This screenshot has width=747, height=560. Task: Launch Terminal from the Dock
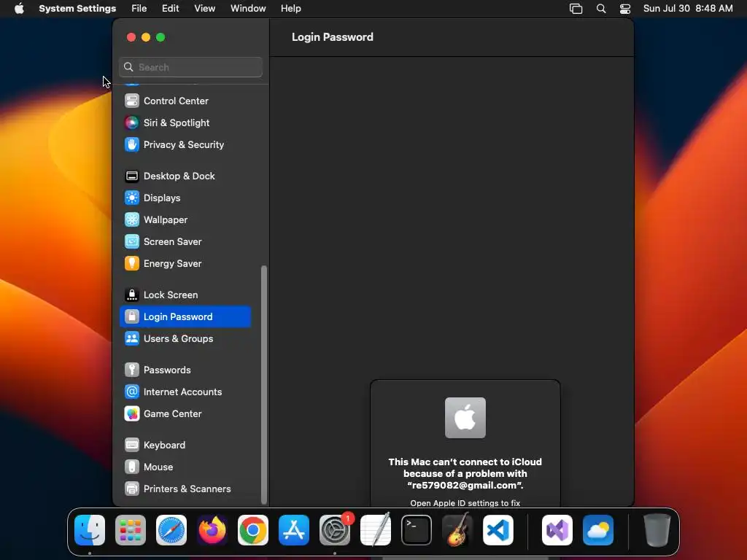(x=417, y=530)
